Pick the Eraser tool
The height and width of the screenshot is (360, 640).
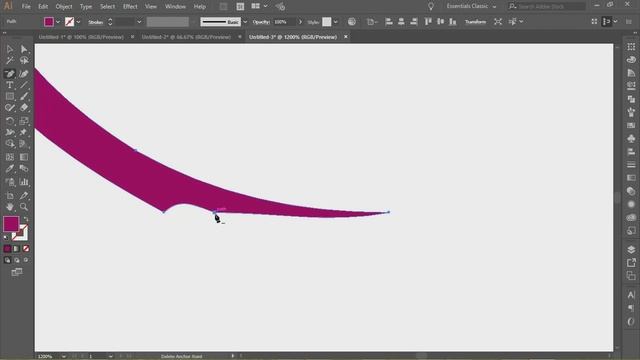click(24, 108)
